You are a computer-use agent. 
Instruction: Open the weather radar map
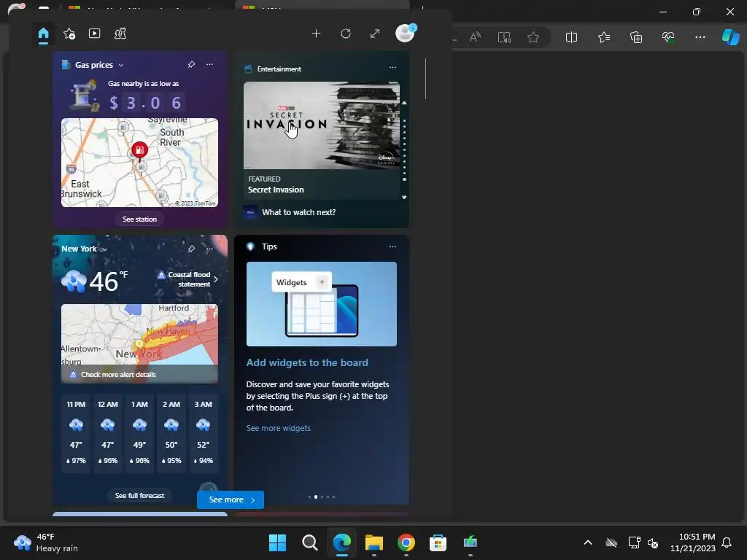[139, 334]
